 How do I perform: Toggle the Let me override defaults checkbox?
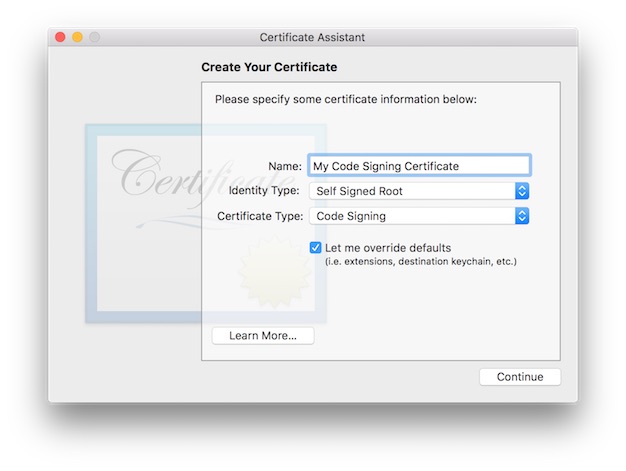click(x=315, y=248)
